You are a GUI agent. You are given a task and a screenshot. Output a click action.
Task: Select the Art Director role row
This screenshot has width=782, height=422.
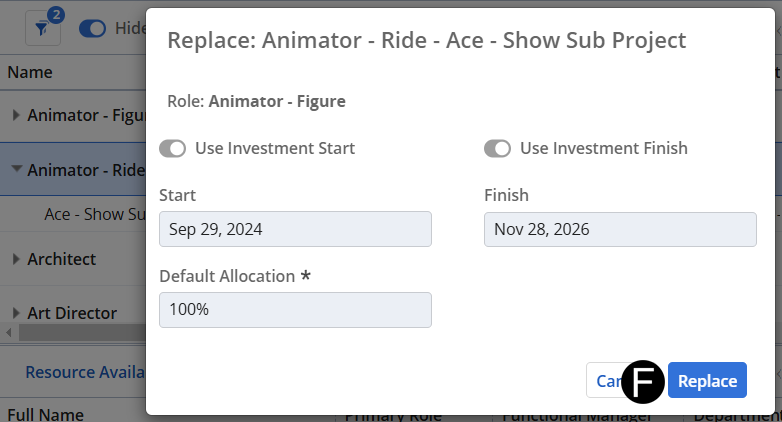pyautogui.click(x=72, y=313)
